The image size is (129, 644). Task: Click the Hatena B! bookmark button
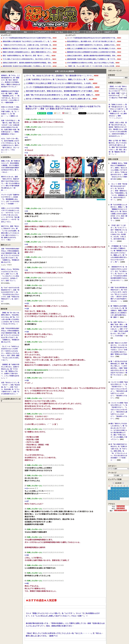click(50, 113)
